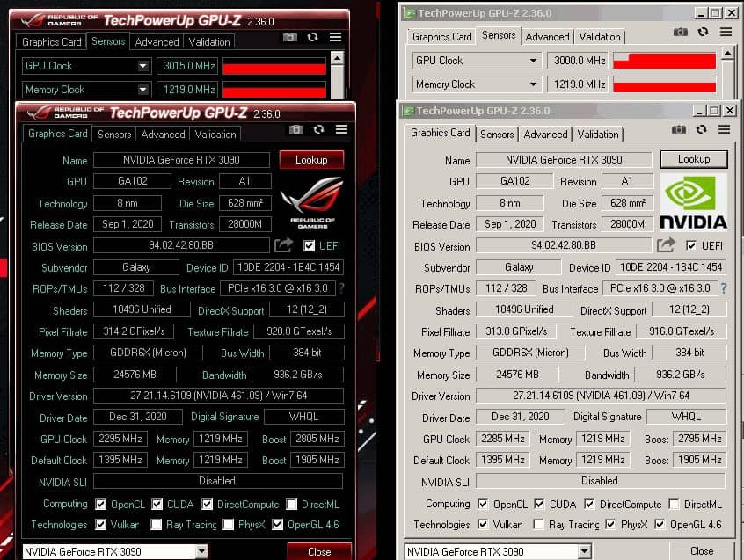The width and height of the screenshot is (744, 560).
Task: Take screenshot in dark ROG Sensors window
Action: click(x=290, y=37)
